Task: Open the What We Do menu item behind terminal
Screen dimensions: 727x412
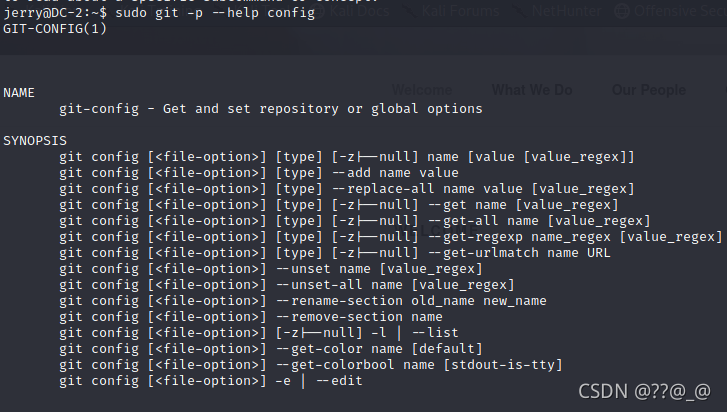Action: (x=532, y=90)
